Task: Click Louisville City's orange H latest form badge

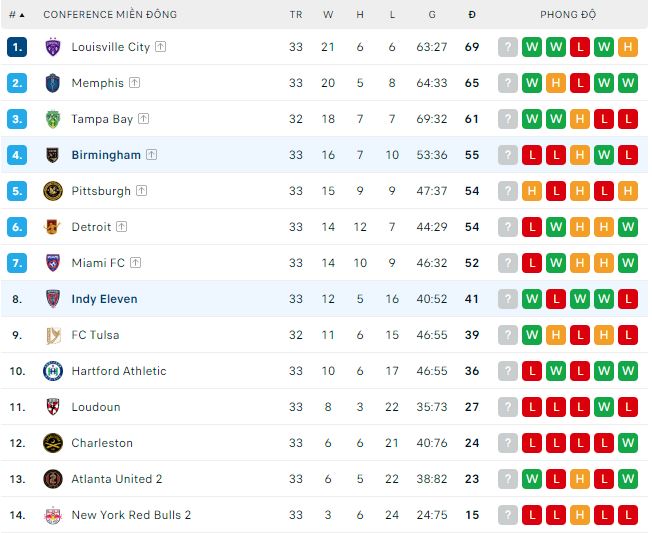Action: pos(628,47)
